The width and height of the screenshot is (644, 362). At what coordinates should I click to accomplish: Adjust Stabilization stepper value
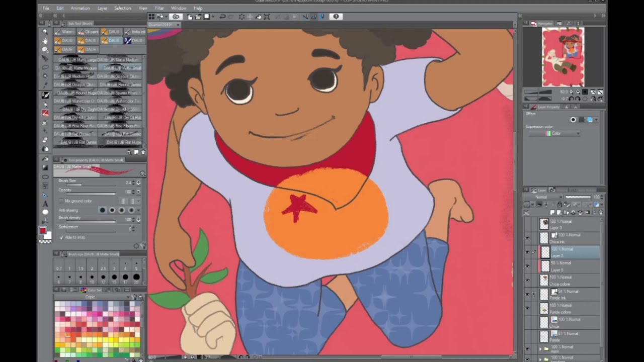132,229
